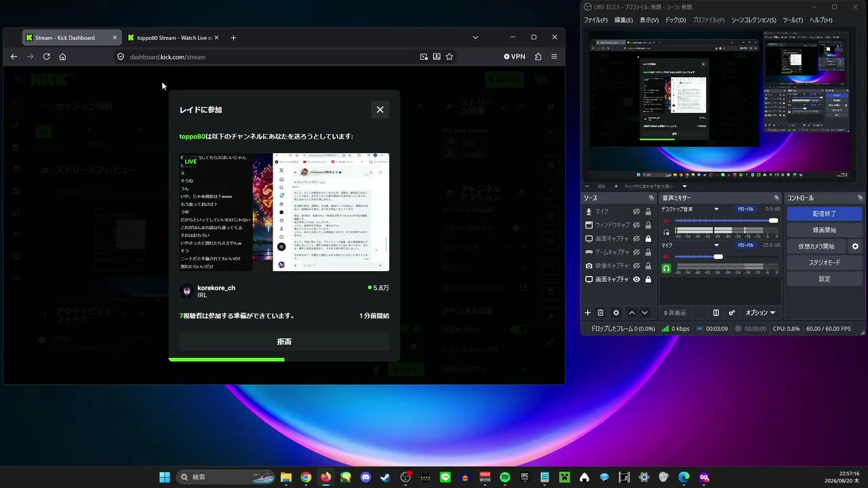Toggle the lock on the ゲームキャプチャ source
This screenshot has width=868, height=488.
[648, 252]
